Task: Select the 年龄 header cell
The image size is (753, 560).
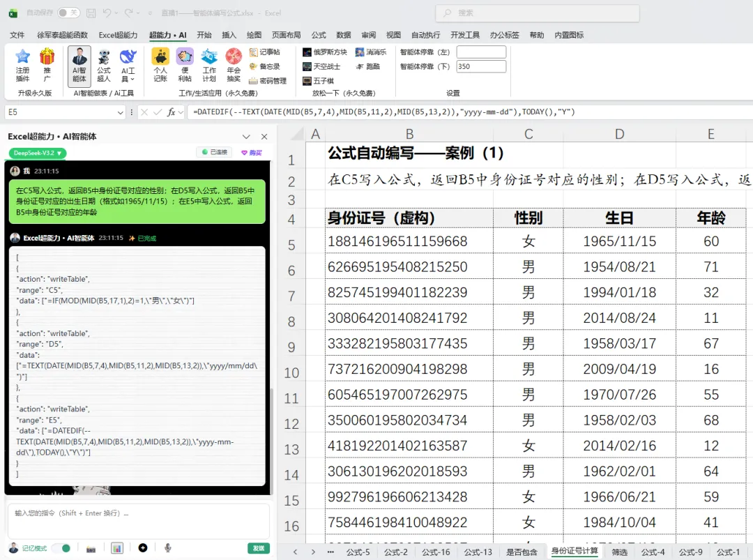Action: [710, 218]
